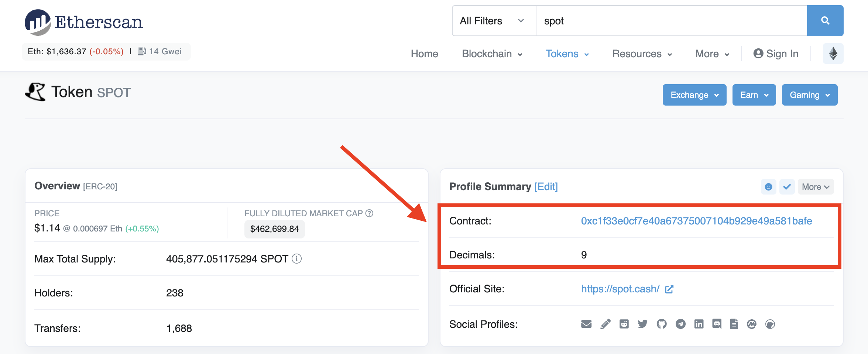Click the contract address link
Image resolution: width=868 pixels, height=354 pixels.
point(696,221)
